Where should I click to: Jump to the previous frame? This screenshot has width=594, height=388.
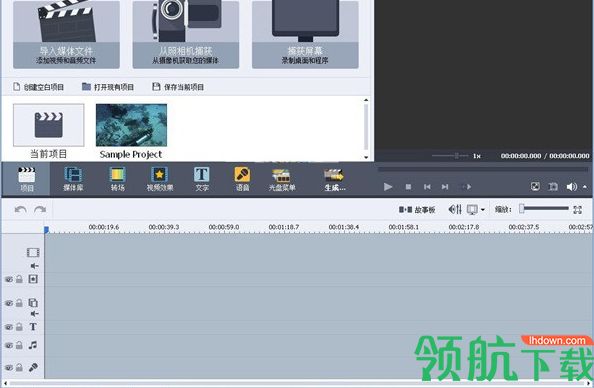point(427,187)
